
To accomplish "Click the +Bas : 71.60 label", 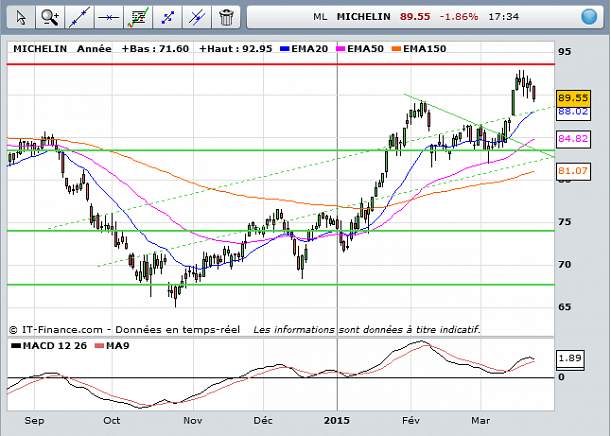I will click(155, 49).
